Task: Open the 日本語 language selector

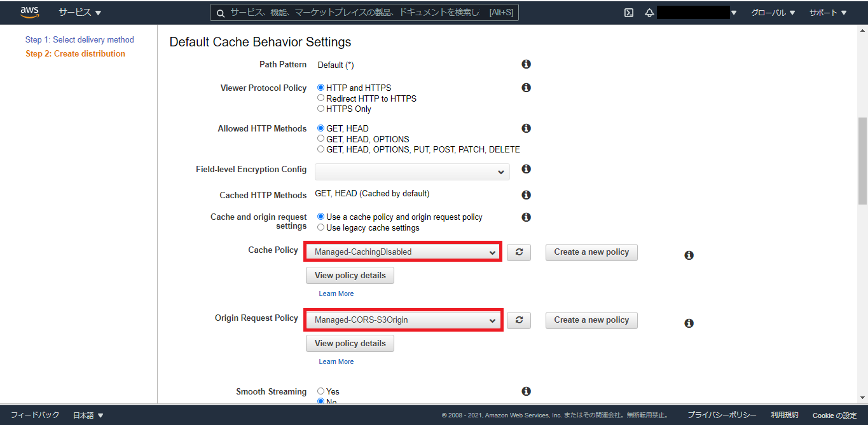Action: click(x=88, y=415)
